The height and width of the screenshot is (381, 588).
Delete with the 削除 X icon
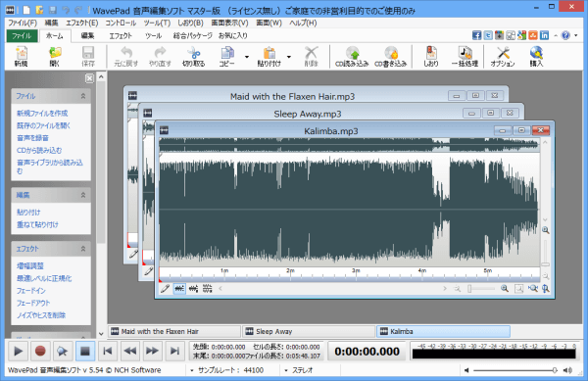coord(312,57)
